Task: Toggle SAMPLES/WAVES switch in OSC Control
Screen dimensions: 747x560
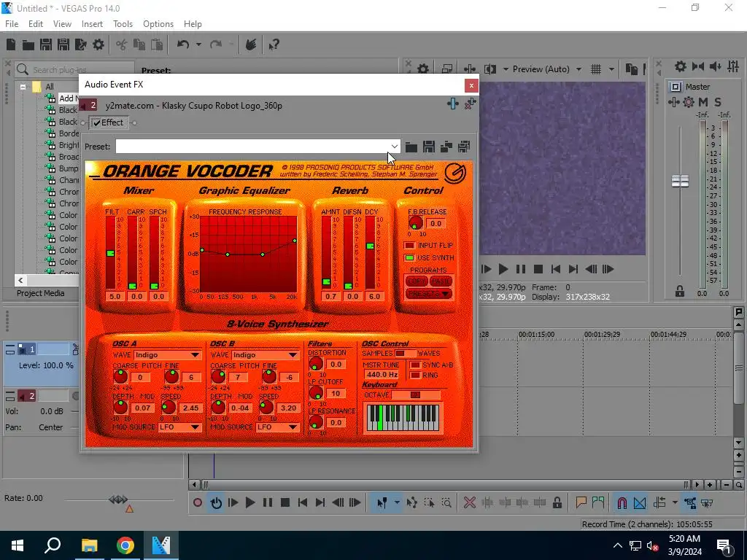Action: 404,354
